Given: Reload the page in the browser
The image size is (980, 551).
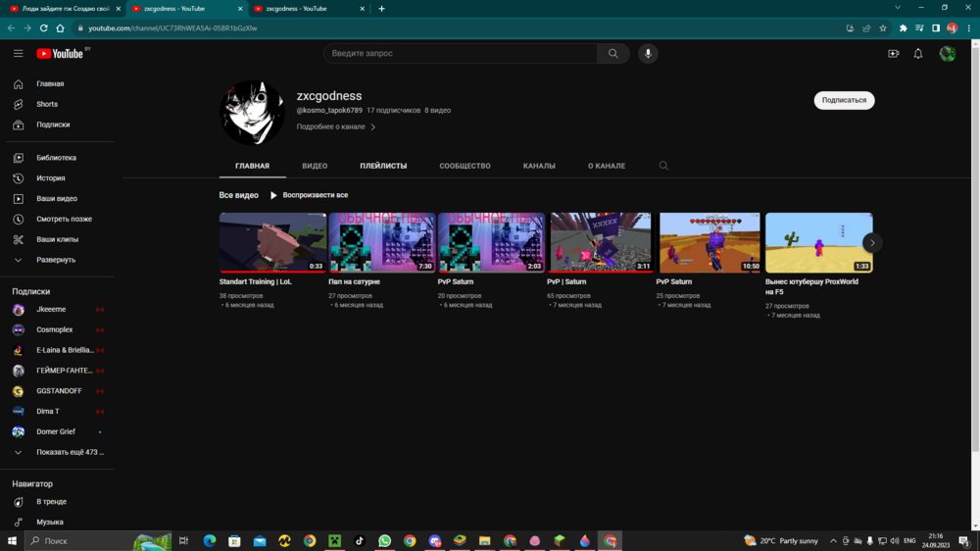Looking at the screenshot, I should pyautogui.click(x=44, y=28).
